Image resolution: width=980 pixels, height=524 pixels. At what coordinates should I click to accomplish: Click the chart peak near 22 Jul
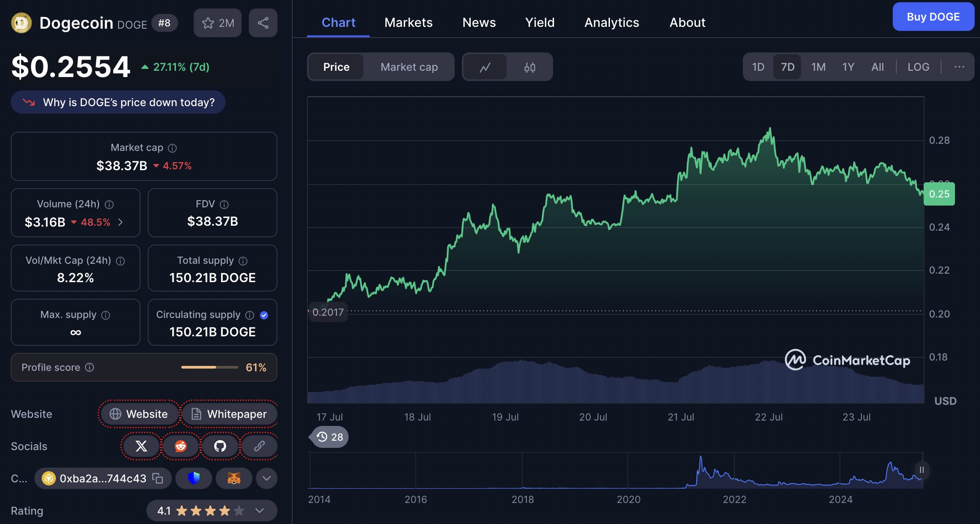[x=770, y=129]
